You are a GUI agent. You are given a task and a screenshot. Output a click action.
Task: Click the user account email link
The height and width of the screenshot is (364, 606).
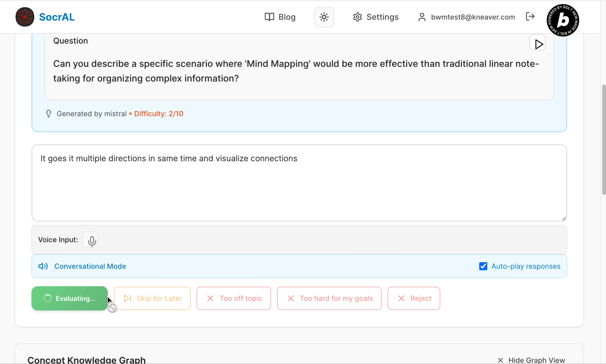tap(473, 17)
